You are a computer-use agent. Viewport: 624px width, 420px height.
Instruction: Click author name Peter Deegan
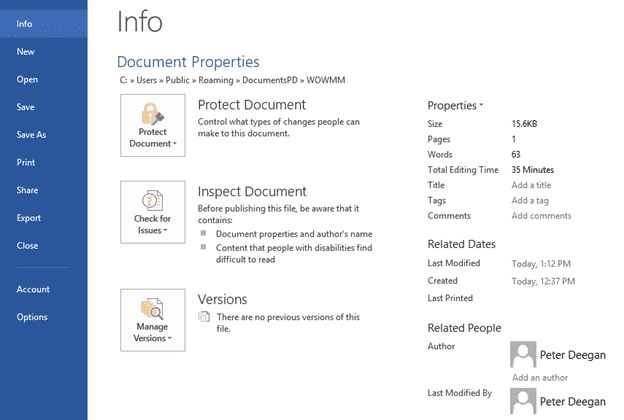pos(573,355)
